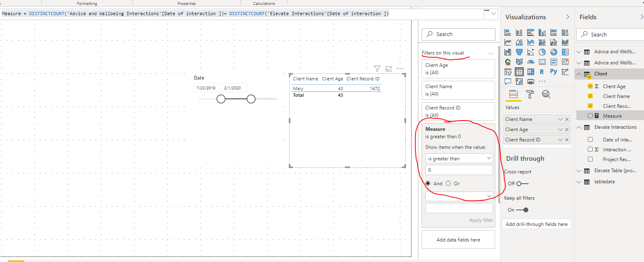Collapse the Client table in Fields

[579, 74]
